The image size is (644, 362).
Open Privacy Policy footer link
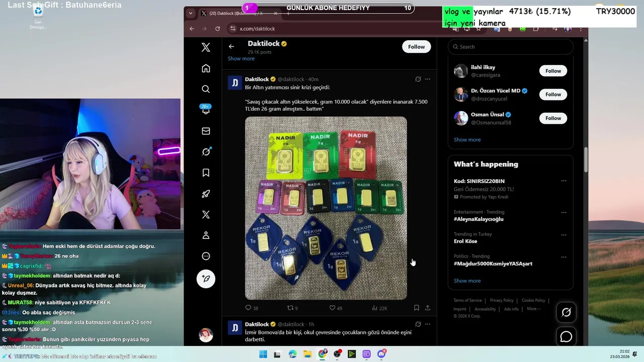pos(502,301)
